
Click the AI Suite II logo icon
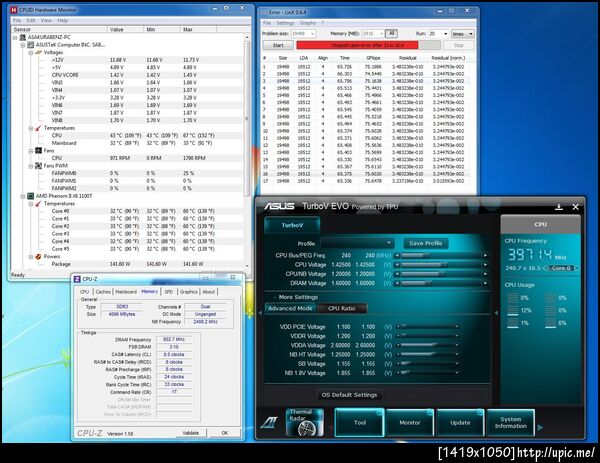[269, 422]
